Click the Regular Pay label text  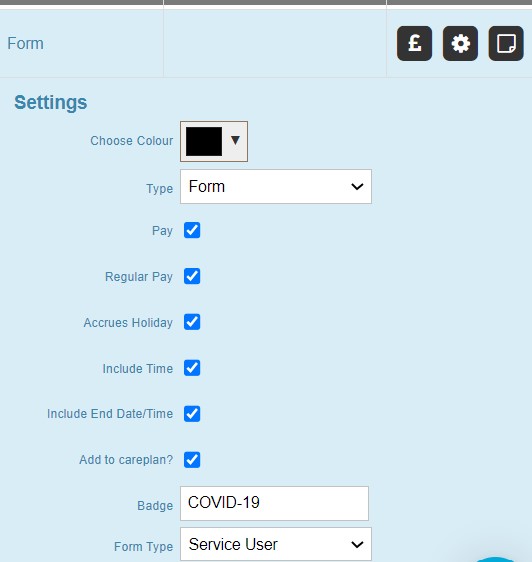point(139,277)
